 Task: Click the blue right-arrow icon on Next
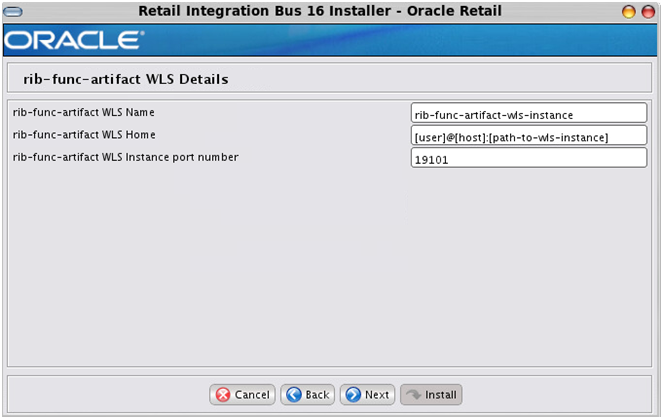pyautogui.click(x=353, y=394)
